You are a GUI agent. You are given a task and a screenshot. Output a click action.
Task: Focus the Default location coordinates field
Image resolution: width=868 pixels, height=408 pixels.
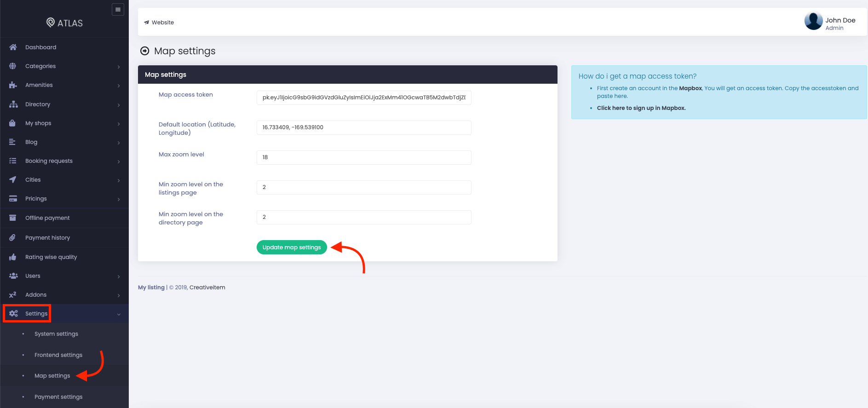[x=364, y=127]
